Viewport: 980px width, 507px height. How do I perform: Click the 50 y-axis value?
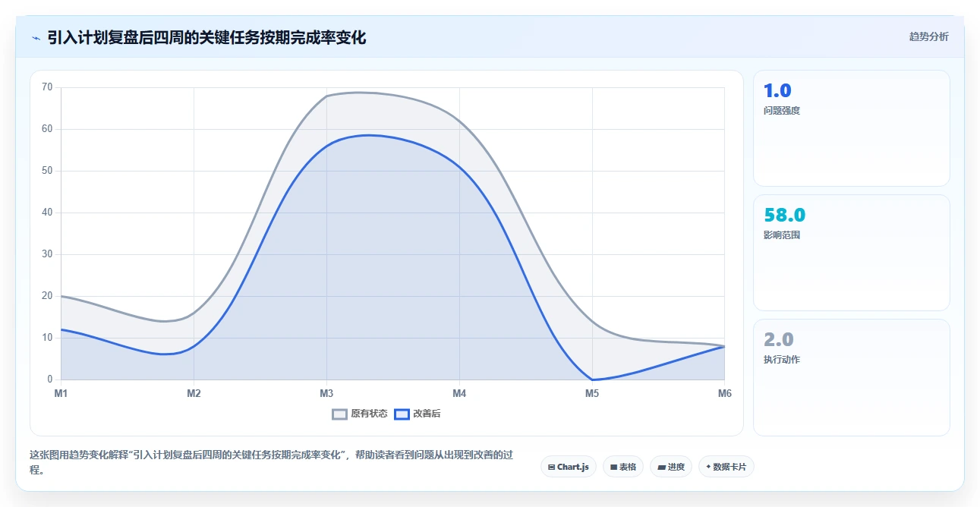[47, 171]
